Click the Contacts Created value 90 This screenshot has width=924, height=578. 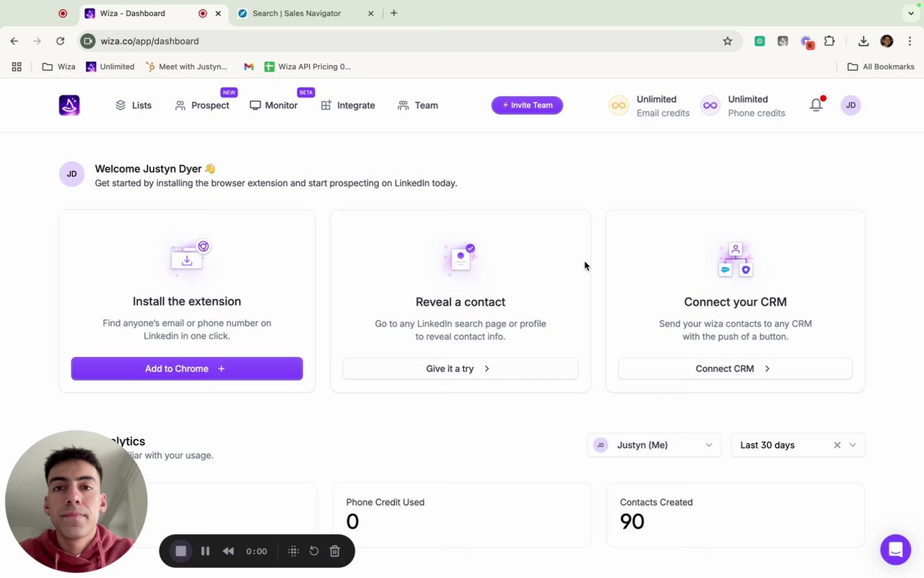(x=632, y=522)
